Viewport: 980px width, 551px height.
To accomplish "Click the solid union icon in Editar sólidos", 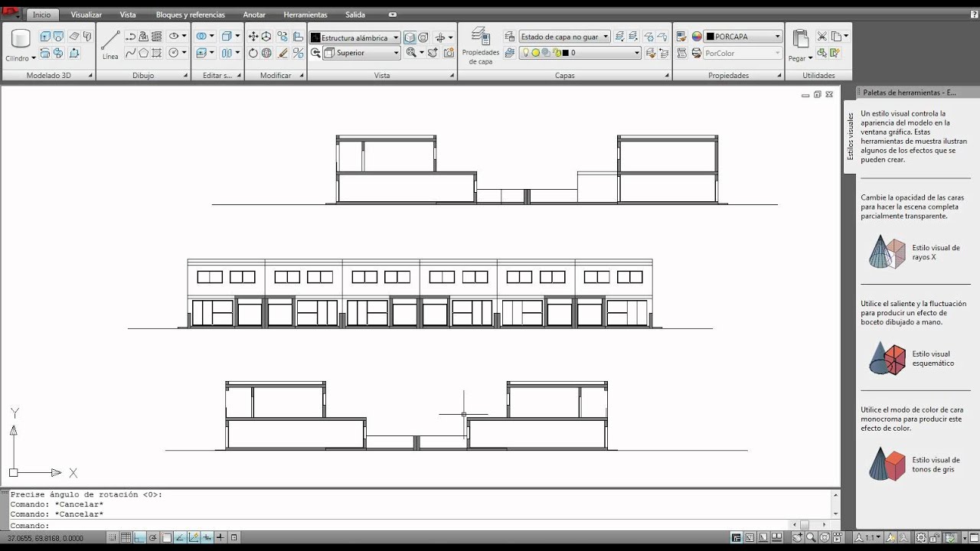I will pyautogui.click(x=201, y=37).
